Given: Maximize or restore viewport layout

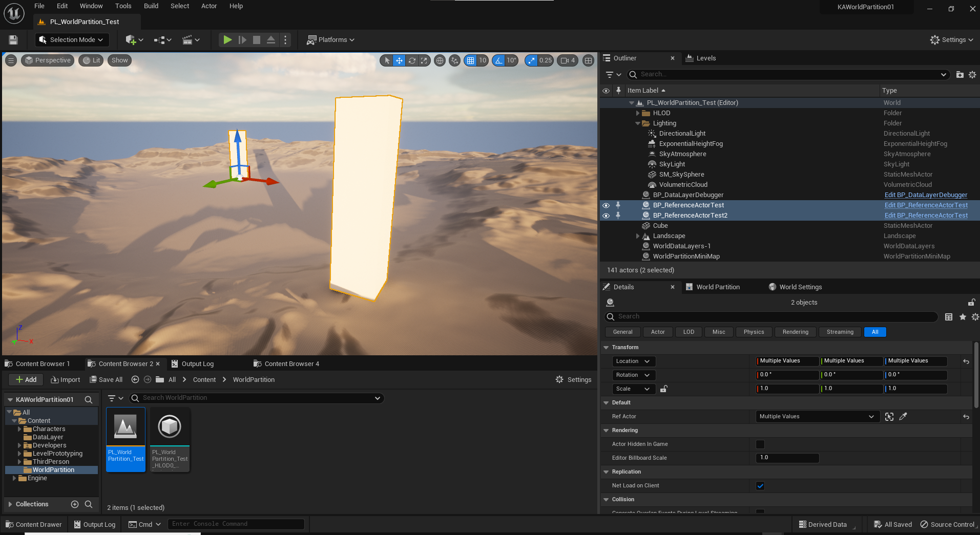Looking at the screenshot, I should click(x=589, y=60).
